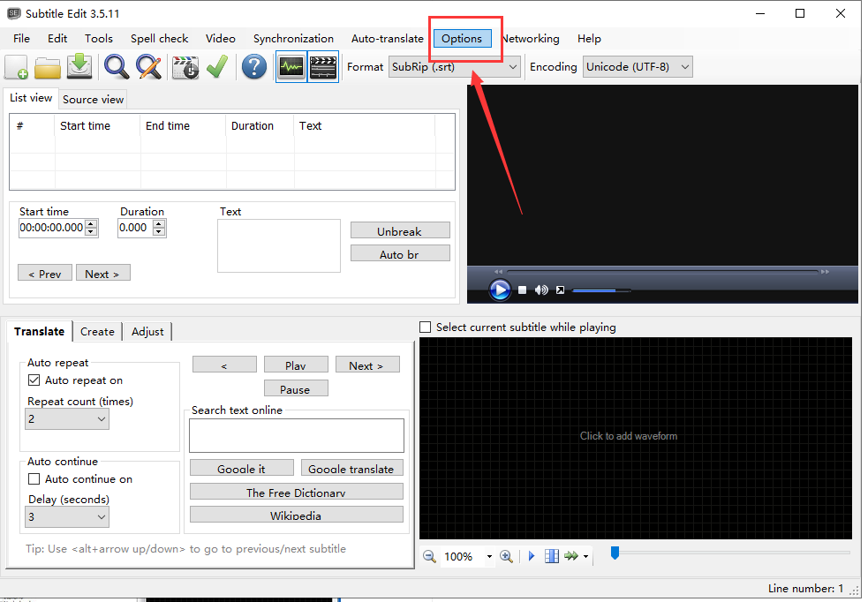Switch to List view tab
The width and height of the screenshot is (868, 602).
(x=31, y=98)
